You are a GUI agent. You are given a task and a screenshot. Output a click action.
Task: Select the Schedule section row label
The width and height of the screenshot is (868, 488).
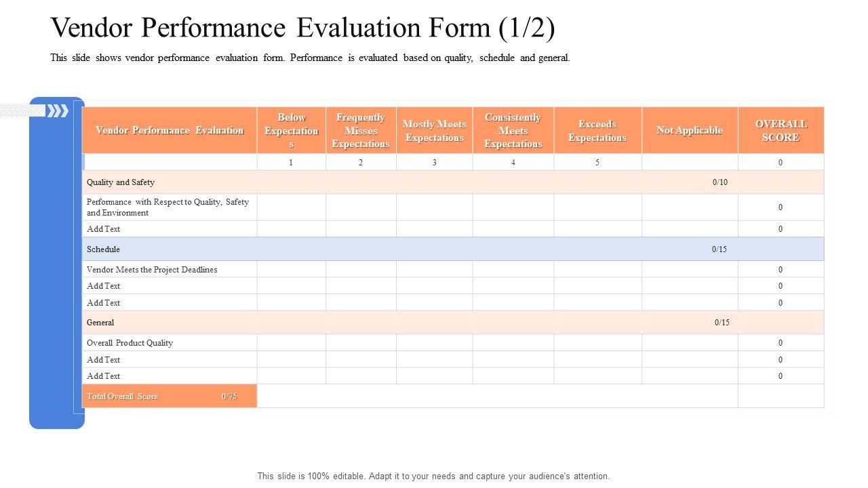(103, 249)
